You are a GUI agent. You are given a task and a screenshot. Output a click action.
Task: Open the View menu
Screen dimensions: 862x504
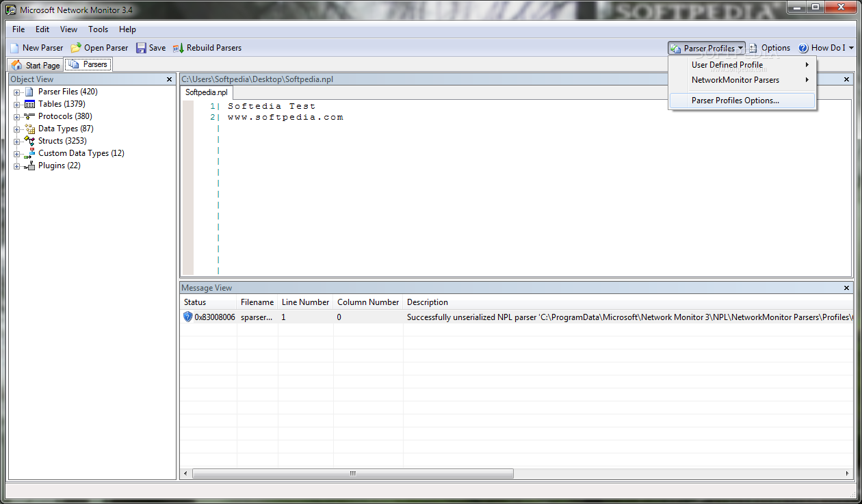pyautogui.click(x=68, y=29)
